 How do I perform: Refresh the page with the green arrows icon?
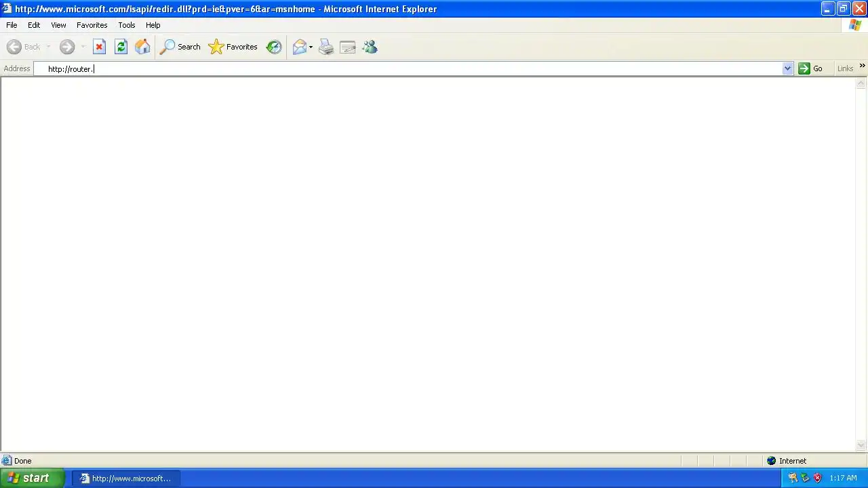click(x=121, y=47)
